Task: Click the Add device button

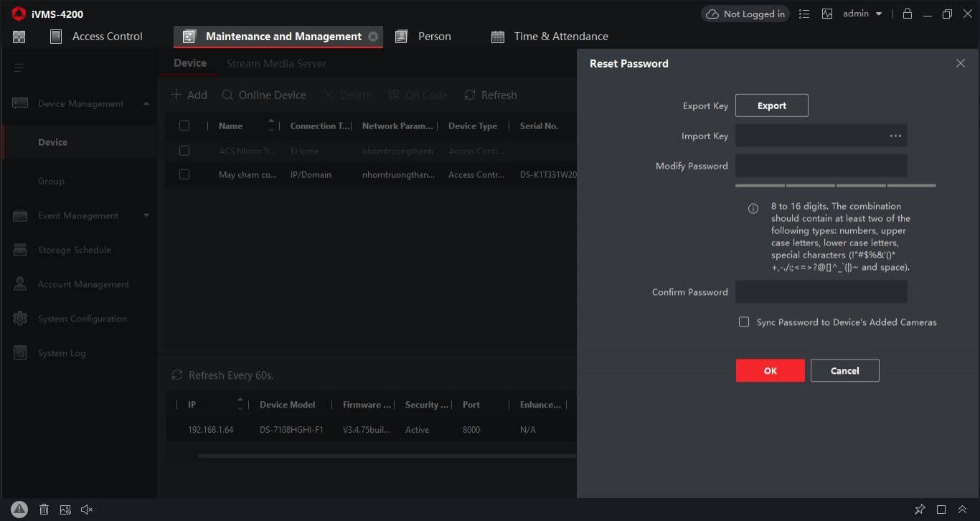Action: click(x=189, y=95)
